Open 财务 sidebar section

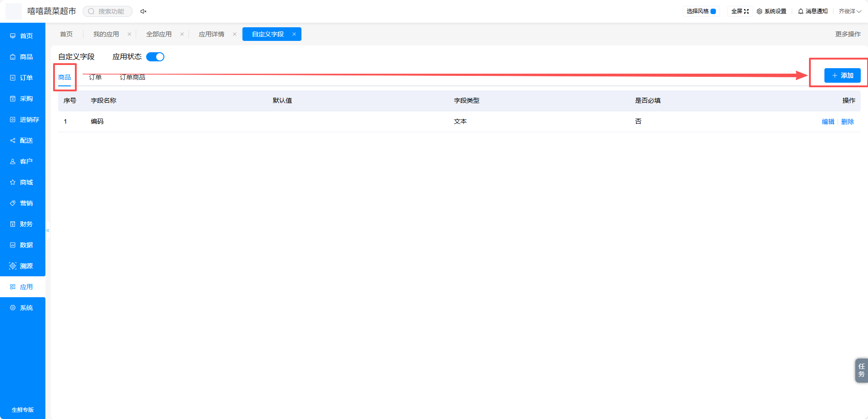pos(22,224)
